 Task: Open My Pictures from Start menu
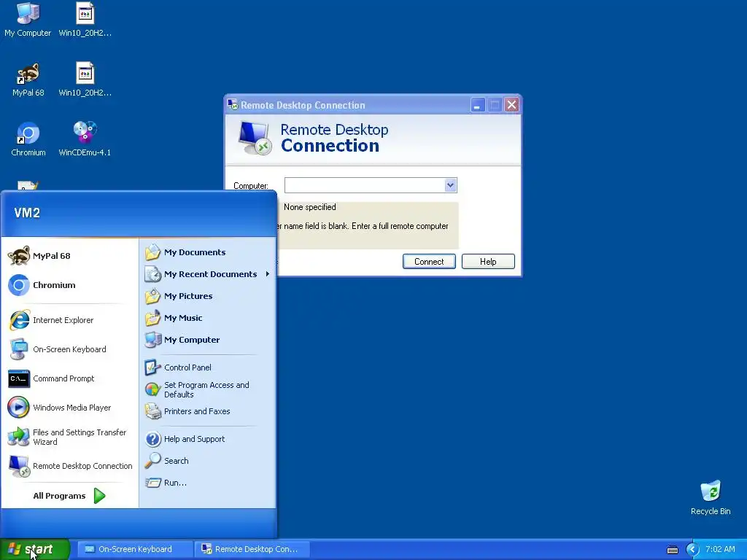207,296
